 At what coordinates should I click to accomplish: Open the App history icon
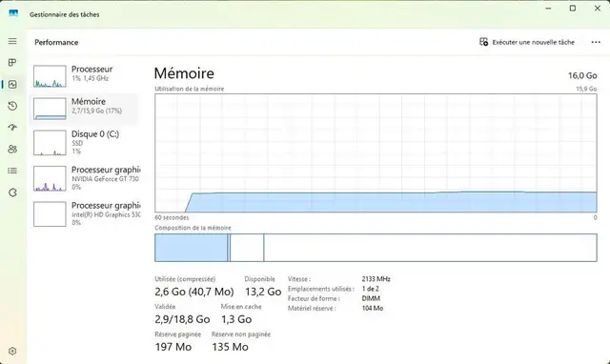pyautogui.click(x=12, y=106)
